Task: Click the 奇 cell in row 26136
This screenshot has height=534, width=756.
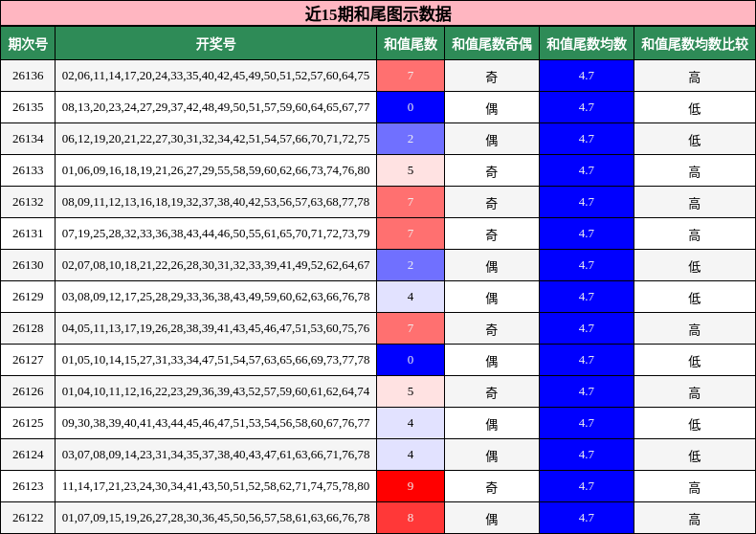Action: pyautogui.click(x=491, y=76)
